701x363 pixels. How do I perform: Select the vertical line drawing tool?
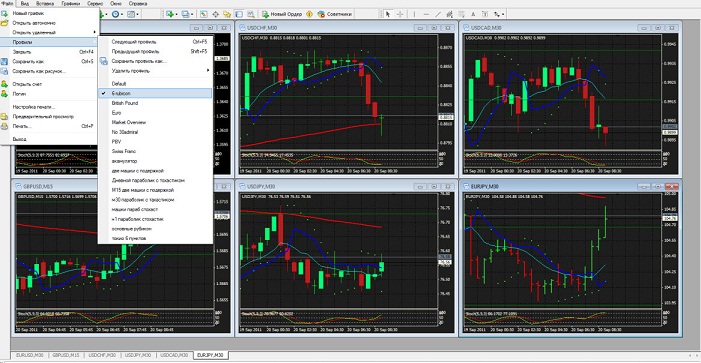[414, 14]
